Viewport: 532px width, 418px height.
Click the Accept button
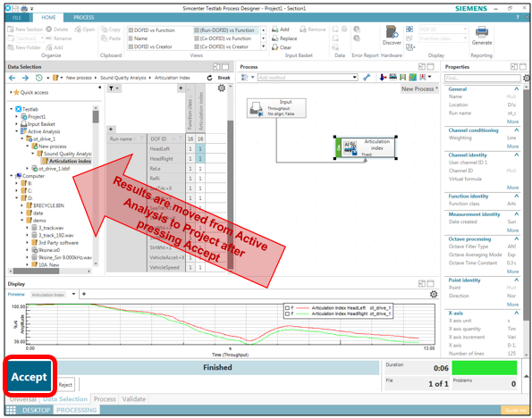30,377
